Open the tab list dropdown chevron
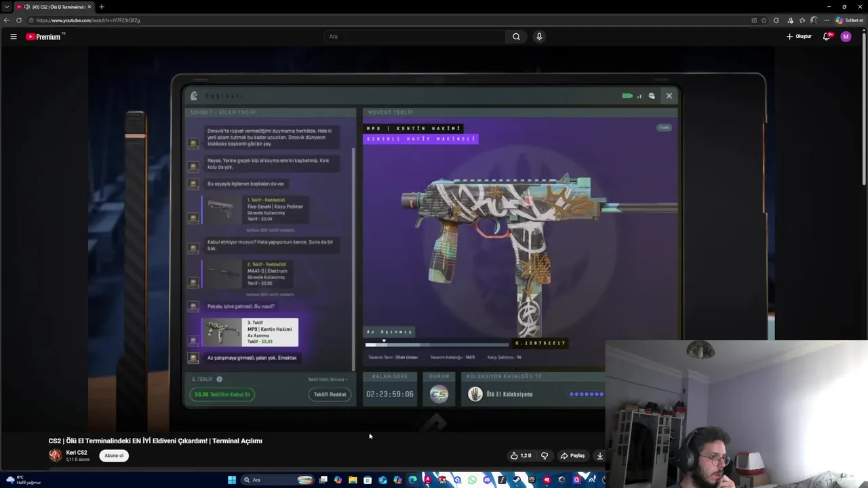 tap(6, 7)
